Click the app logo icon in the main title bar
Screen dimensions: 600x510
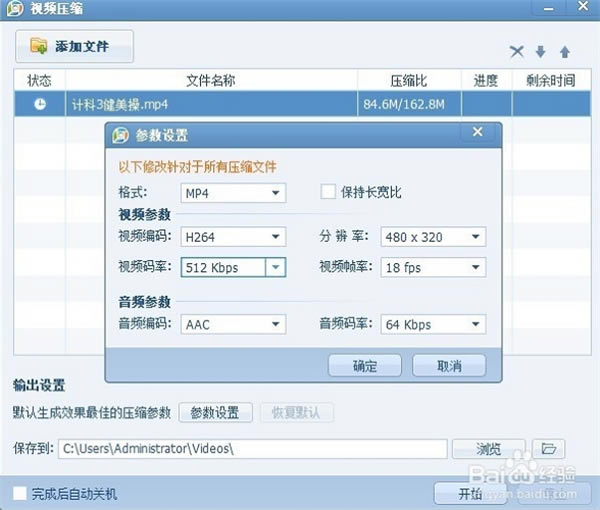pyautogui.click(x=15, y=8)
